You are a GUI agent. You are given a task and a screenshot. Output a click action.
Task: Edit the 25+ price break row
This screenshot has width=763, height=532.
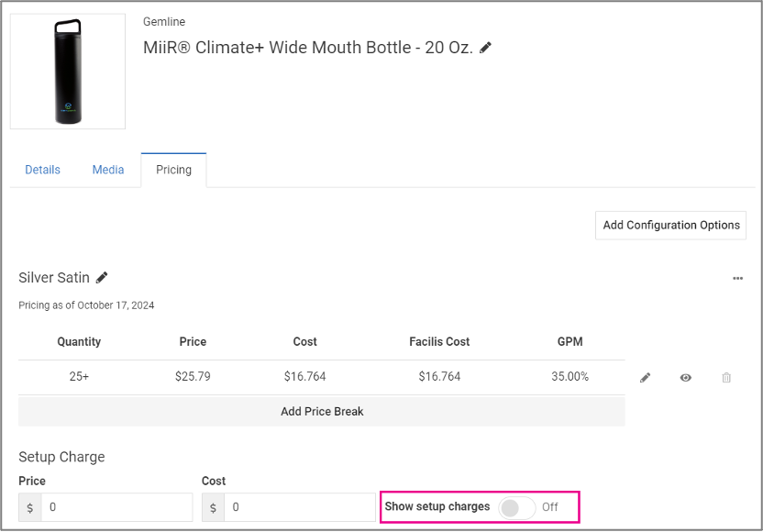point(646,377)
